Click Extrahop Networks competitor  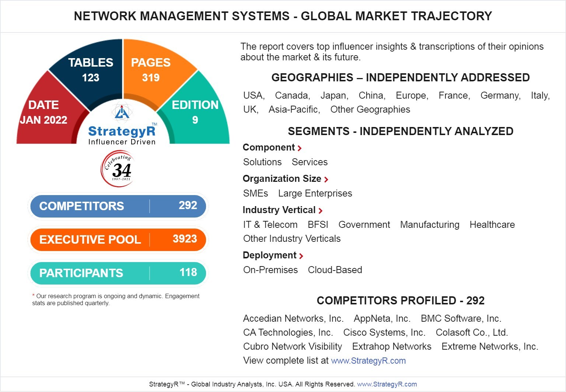coord(392,347)
